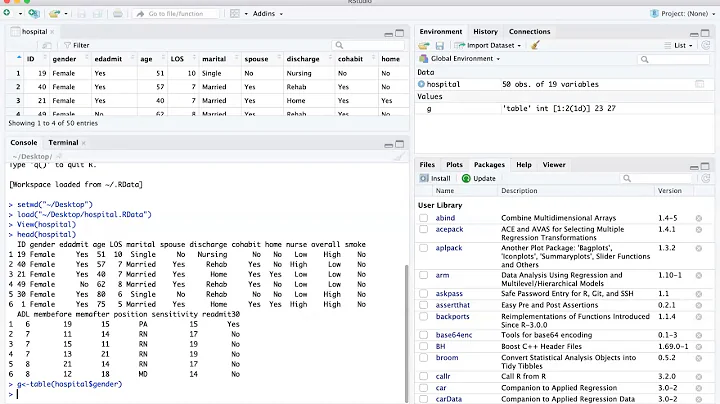Image resolution: width=720 pixels, height=404 pixels.
Task: Check the broom package checkbox
Action: [x=423, y=358]
